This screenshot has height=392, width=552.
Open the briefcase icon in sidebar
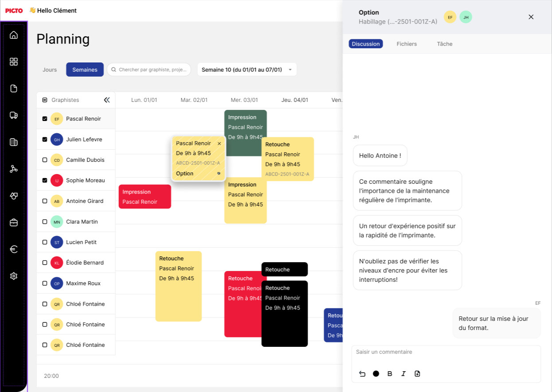14,222
